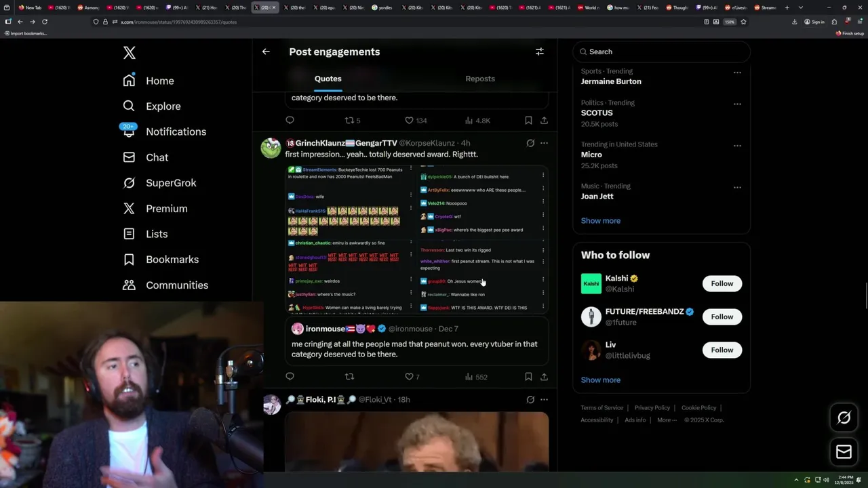
Task: Open more options for Joan Jett trend
Action: [737, 186]
